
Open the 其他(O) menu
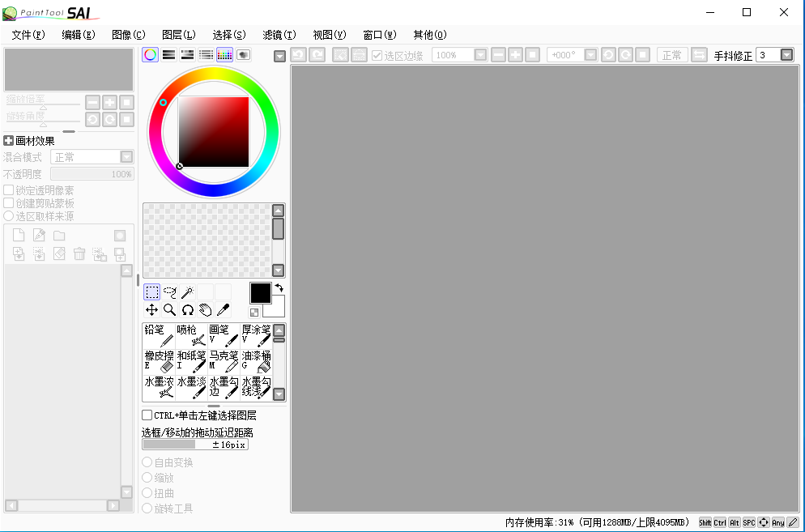[430, 35]
